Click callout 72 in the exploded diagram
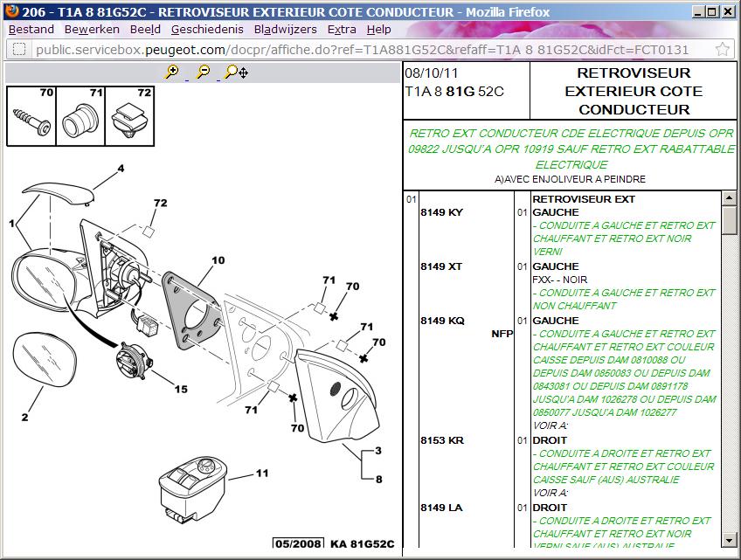Viewport: 741px width, 560px height. pyautogui.click(x=161, y=203)
